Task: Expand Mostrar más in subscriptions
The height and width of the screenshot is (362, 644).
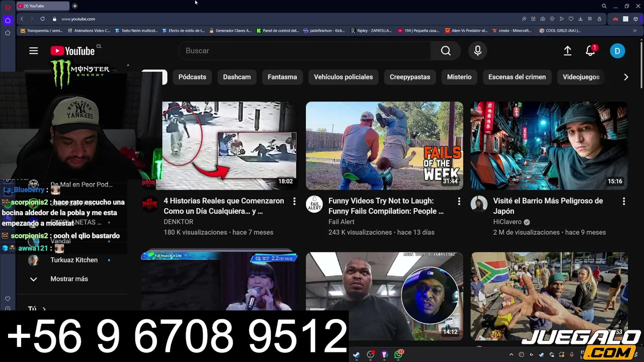Action: point(69,279)
